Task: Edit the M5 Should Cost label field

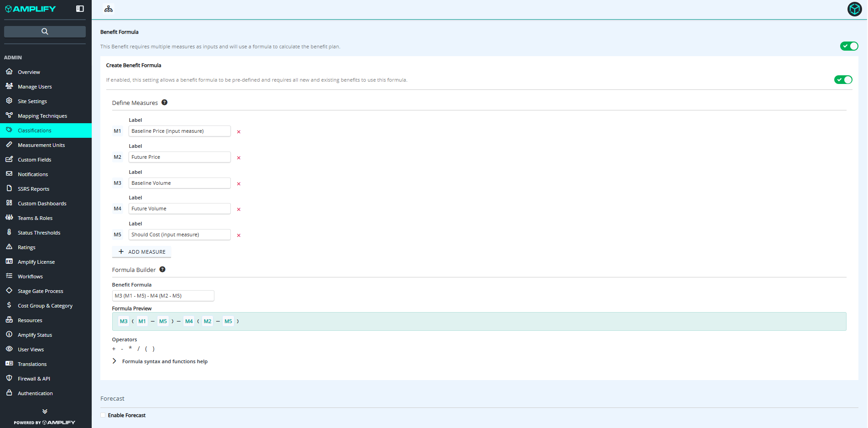Action: [179, 235]
